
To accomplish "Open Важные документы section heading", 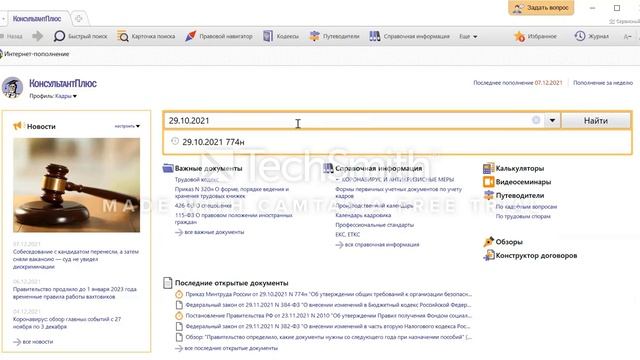I will pyautogui.click(x=208, y=168).
